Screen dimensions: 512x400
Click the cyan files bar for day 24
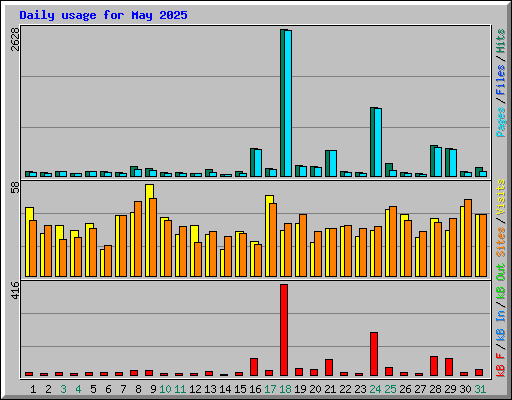pos(378,142)
